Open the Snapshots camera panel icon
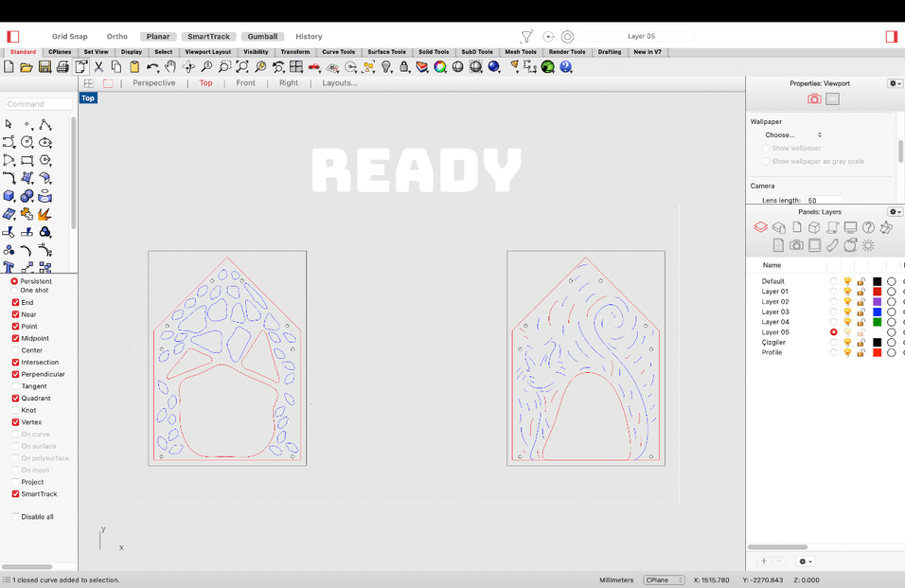This screenshot has height=588, width=905. 795,245
